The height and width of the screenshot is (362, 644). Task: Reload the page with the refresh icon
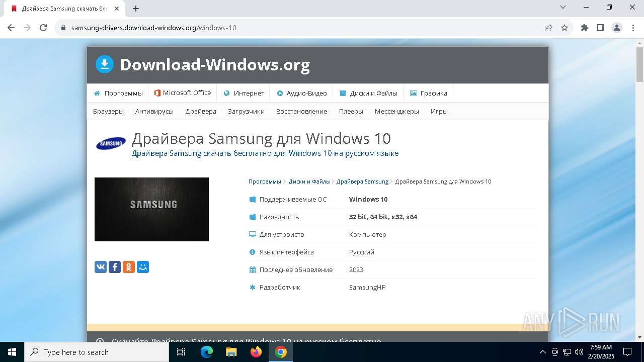[43, 28]
